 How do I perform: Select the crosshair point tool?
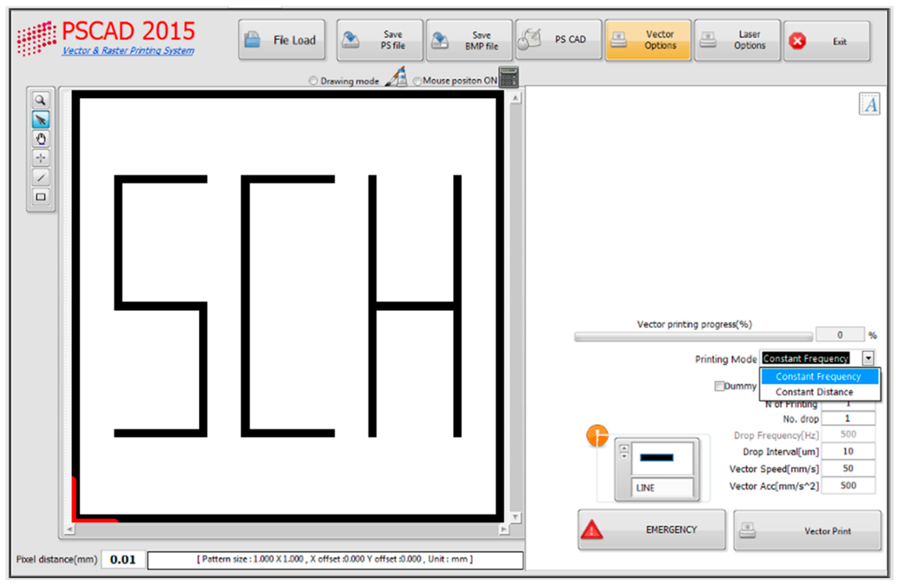pos(41,158)
